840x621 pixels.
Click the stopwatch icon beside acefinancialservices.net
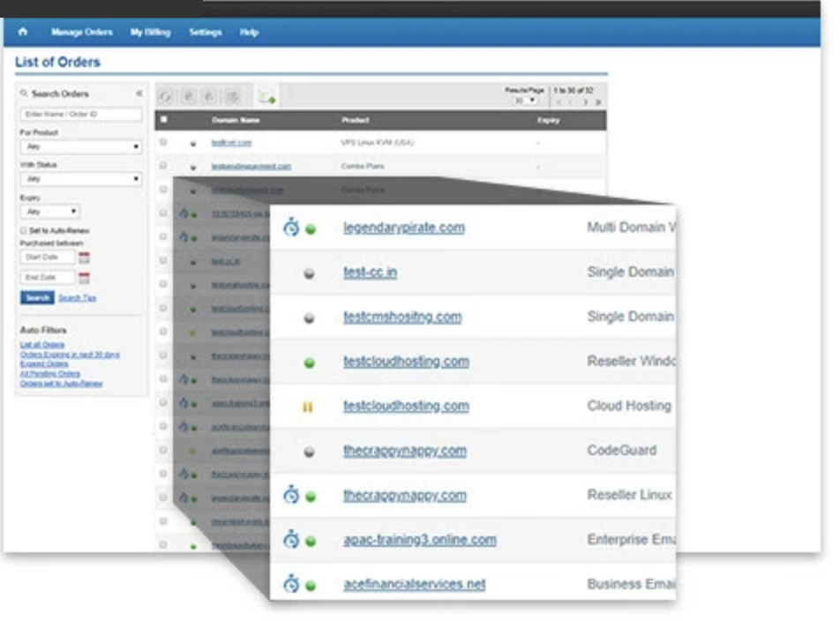tap(291, 584)
